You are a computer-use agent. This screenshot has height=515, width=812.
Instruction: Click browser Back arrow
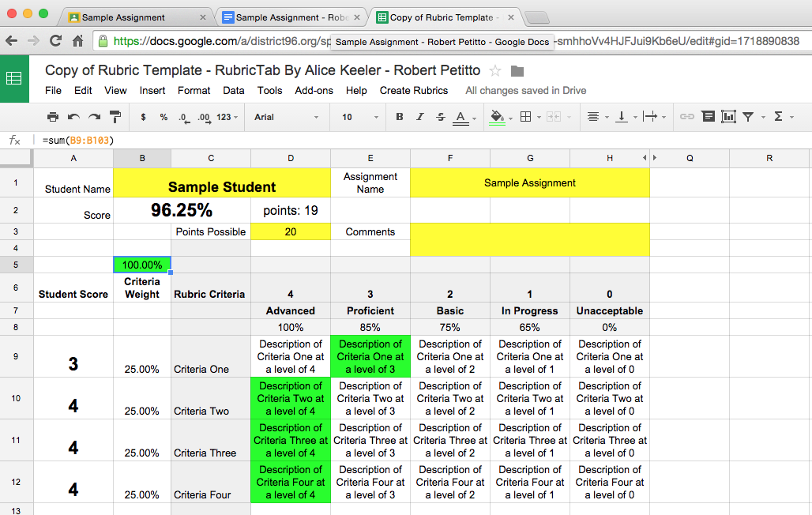[11, 41]
